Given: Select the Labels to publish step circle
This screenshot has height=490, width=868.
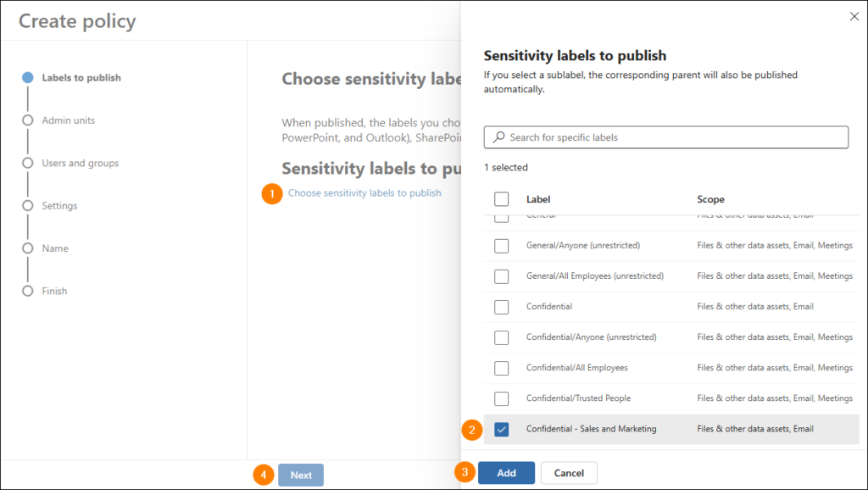Looking at the screenshot, I should click(x=28, y=77).
